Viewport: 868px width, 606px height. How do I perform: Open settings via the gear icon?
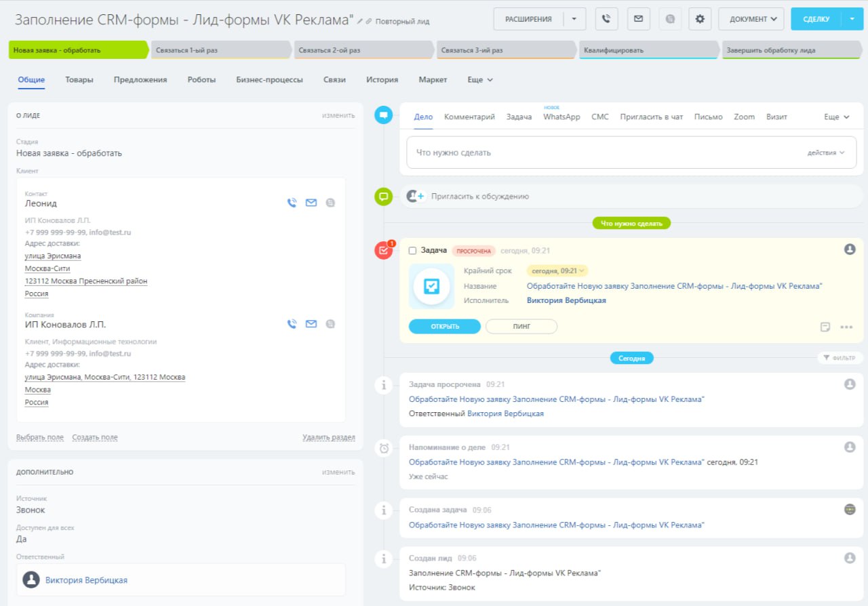click(x=700, y=19)
